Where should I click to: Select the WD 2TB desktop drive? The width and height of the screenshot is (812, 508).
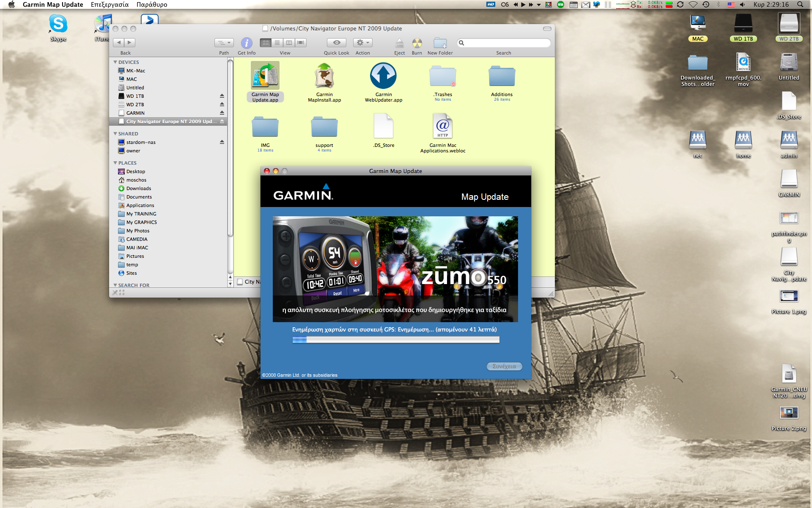click(789, 28)
